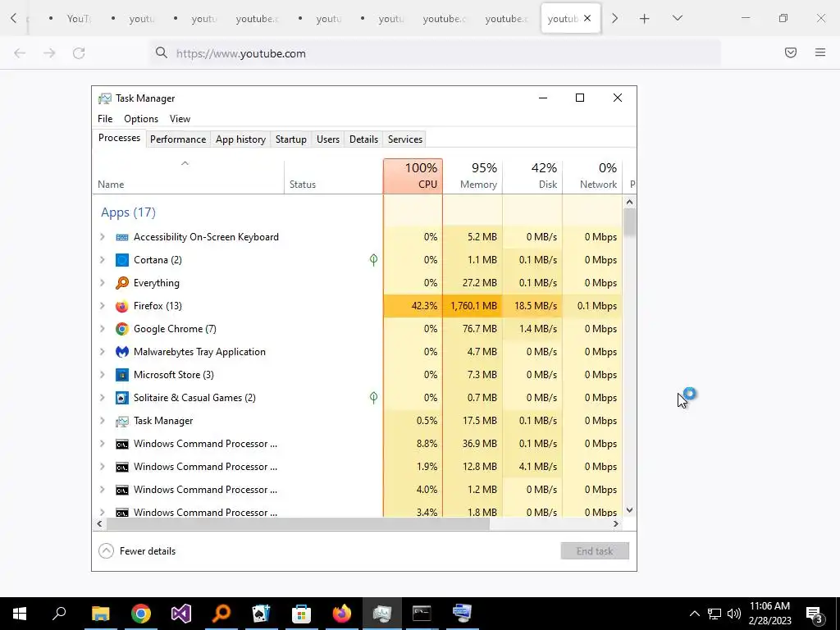840x630 pixels.
Task: Expand the Everything process row
Action: coord(103,283)
